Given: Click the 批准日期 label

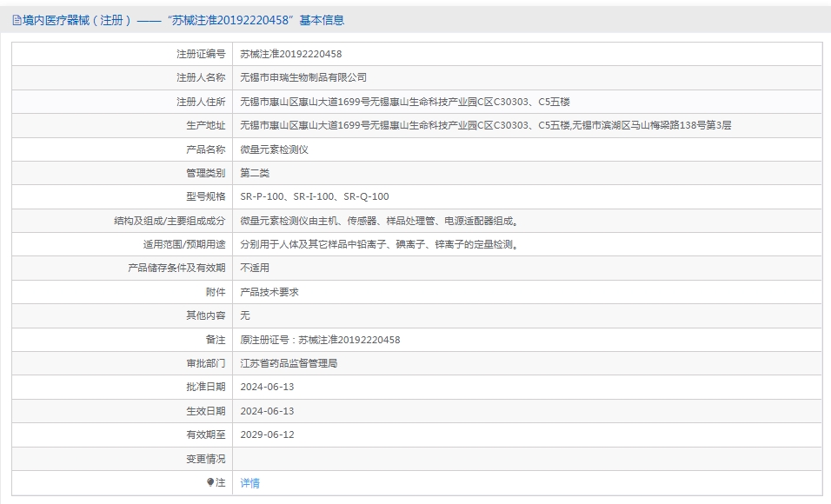Looking at the screenshot, I should [x=206, y=387].
